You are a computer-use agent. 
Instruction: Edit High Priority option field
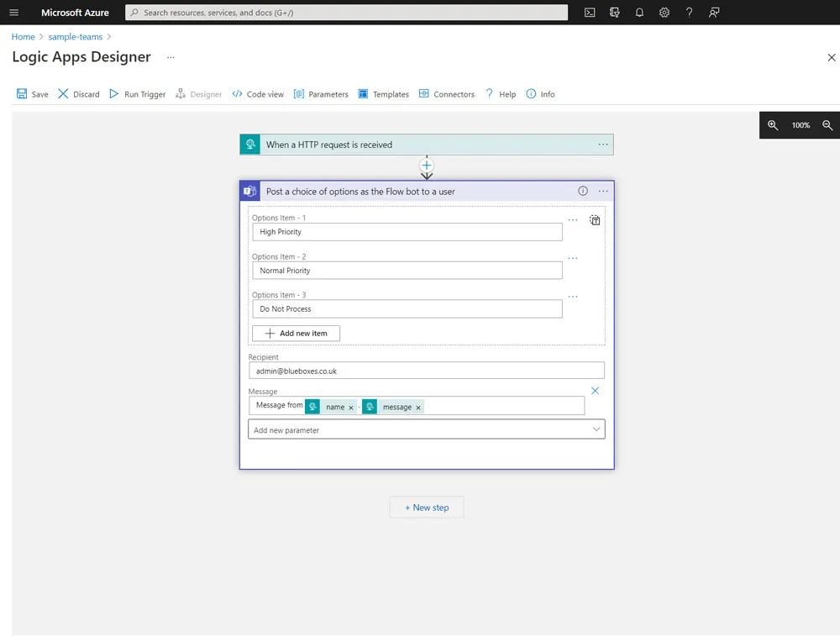(407, 232)
